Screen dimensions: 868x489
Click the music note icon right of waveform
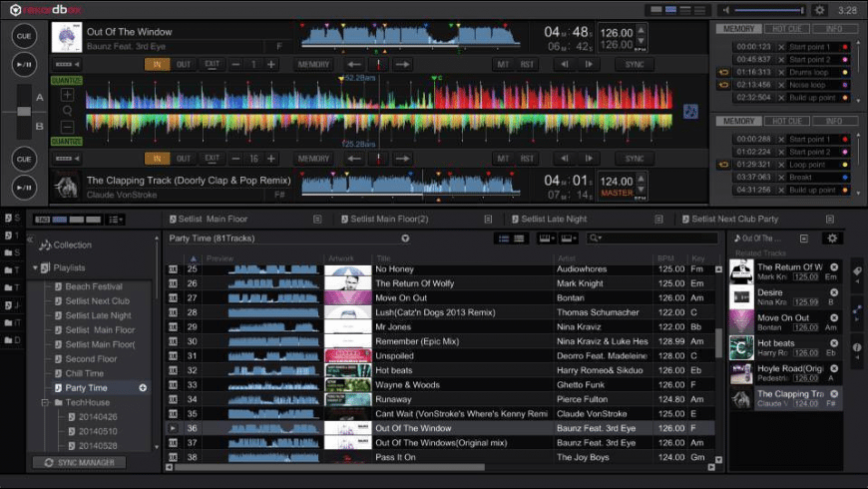point(690,111)
